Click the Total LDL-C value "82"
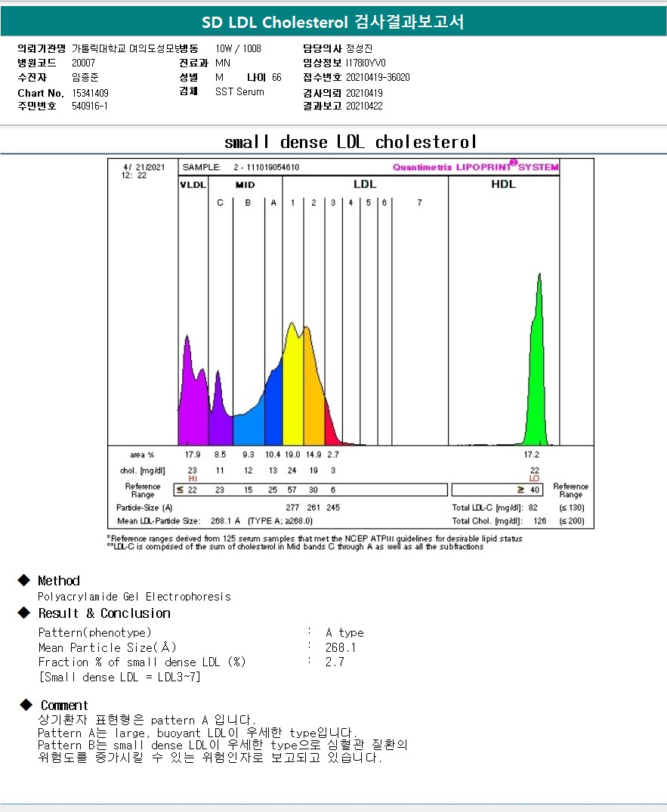This screenshot has width=667, height=812. [533, 508]
